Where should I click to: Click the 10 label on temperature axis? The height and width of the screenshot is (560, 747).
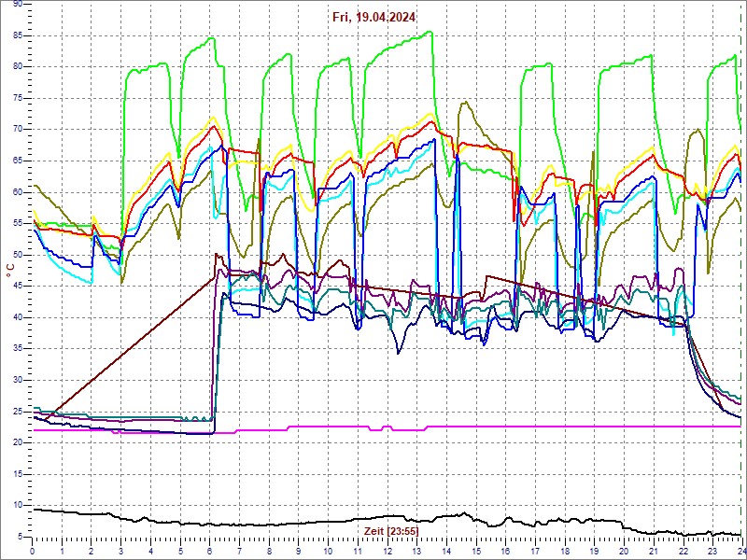tap(19, 505)
